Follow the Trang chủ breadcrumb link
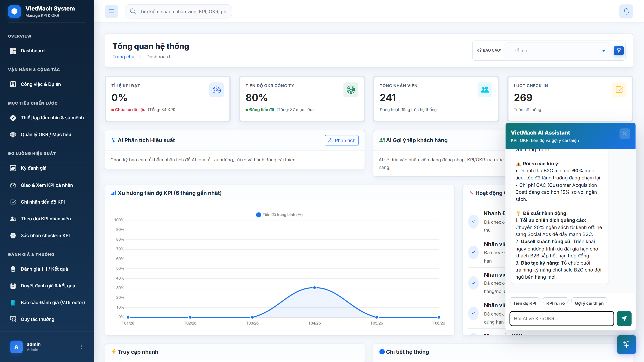This screenshot has height=362, width=644. (x=123, y=57)
